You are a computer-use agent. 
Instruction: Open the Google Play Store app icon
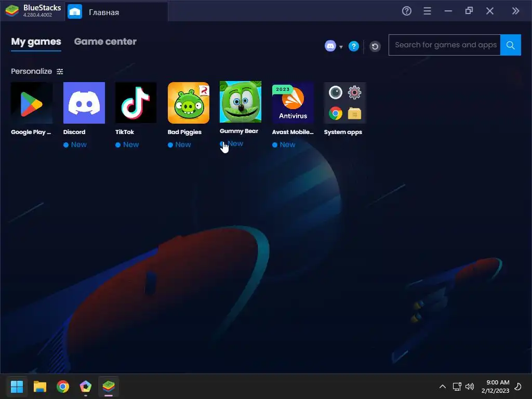[x=32, y=103]
